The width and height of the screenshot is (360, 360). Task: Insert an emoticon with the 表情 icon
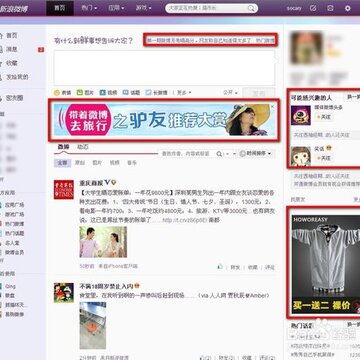(62, 93)
